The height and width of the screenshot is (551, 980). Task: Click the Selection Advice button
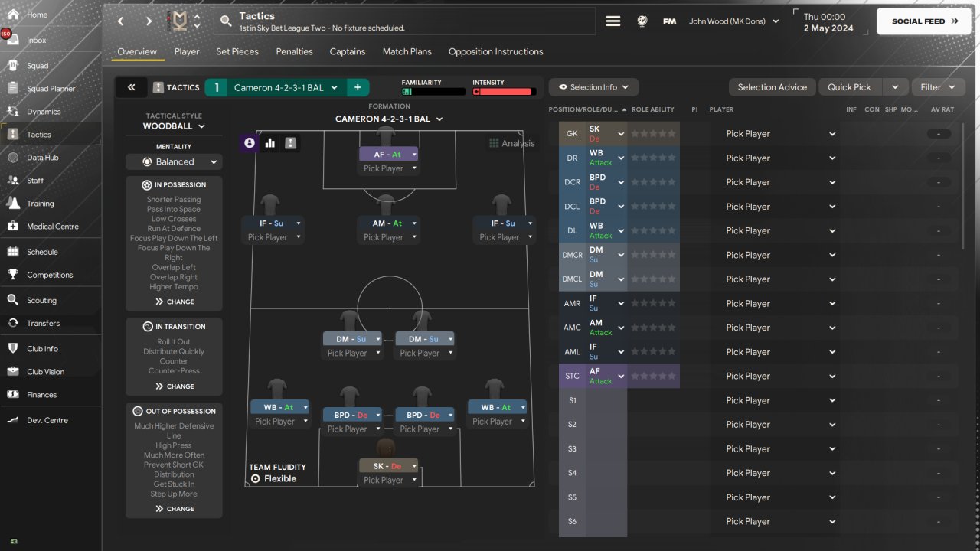click(x=773, y=87)
